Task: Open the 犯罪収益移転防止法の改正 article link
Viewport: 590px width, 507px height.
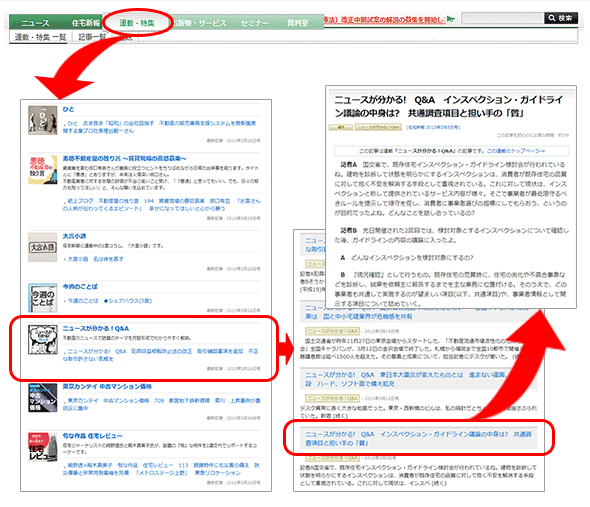Action: coord(160,355)
